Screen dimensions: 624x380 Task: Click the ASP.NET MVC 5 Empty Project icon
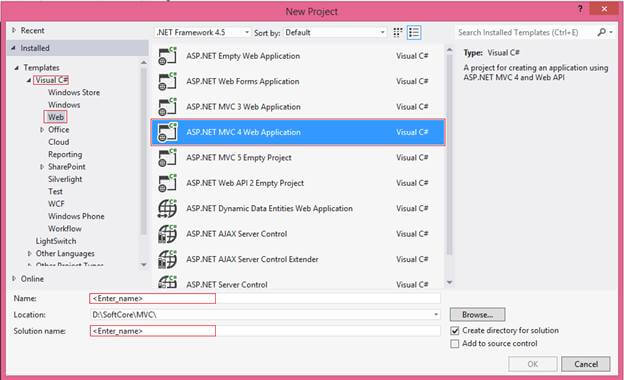[167, 158]
